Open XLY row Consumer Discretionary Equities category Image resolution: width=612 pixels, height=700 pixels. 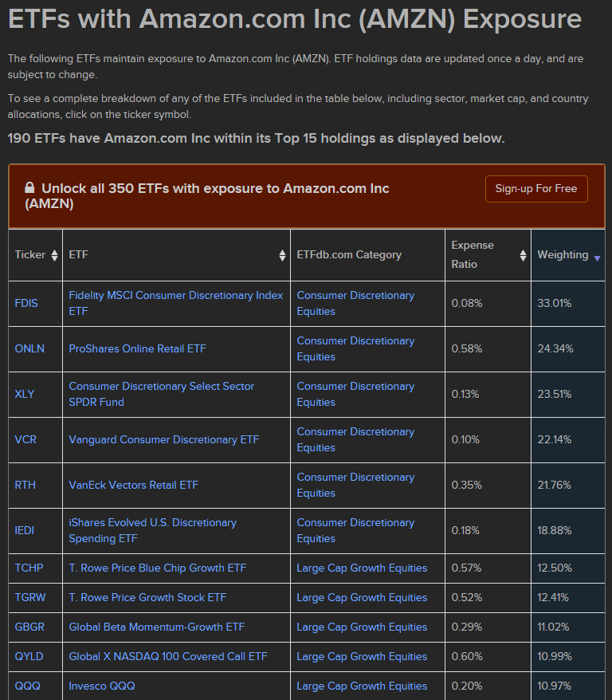click(x=355, y=394)
